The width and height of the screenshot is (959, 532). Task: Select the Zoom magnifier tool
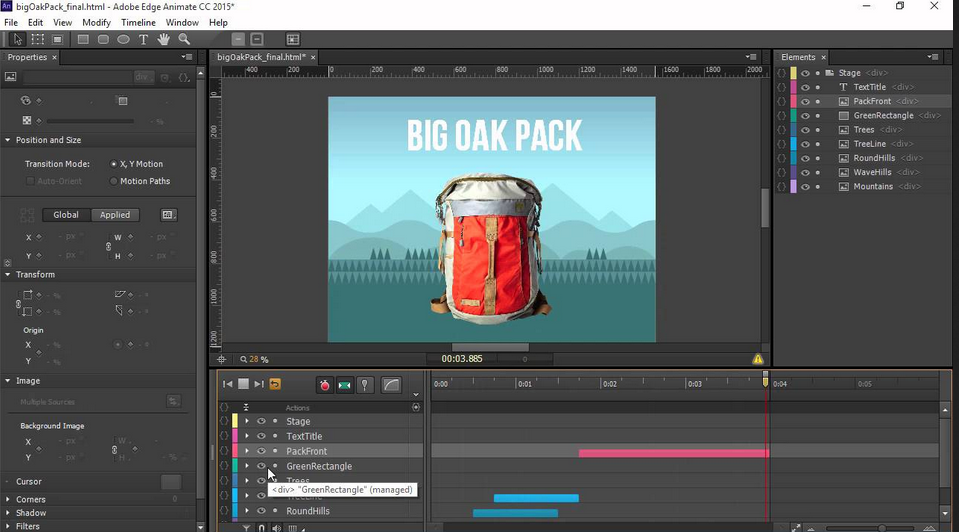183,39
